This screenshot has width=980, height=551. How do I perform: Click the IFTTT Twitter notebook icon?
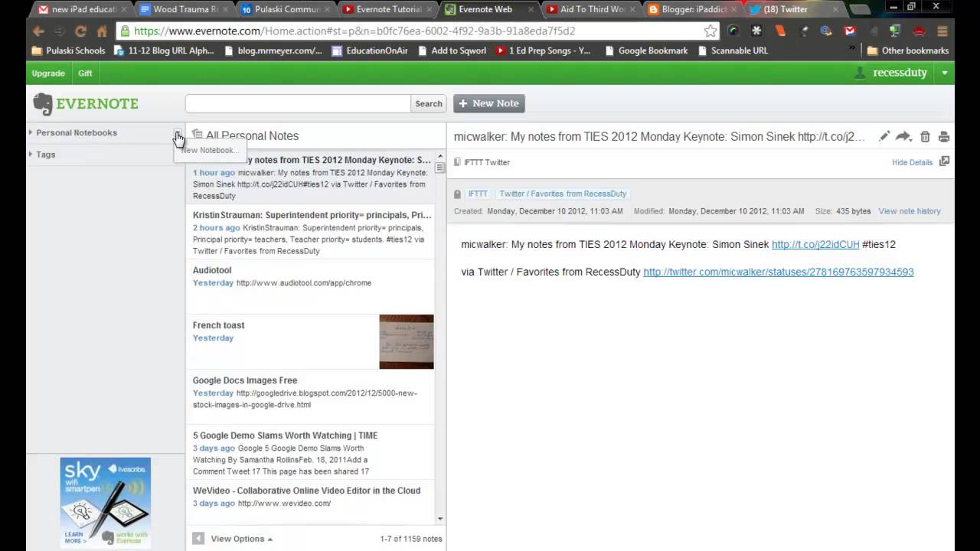[x=457, y=162]
